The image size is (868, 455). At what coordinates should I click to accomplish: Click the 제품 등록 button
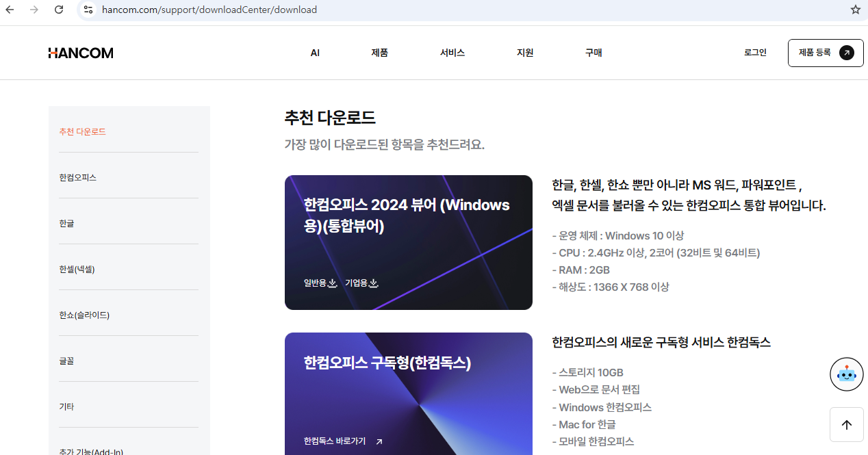825,53
